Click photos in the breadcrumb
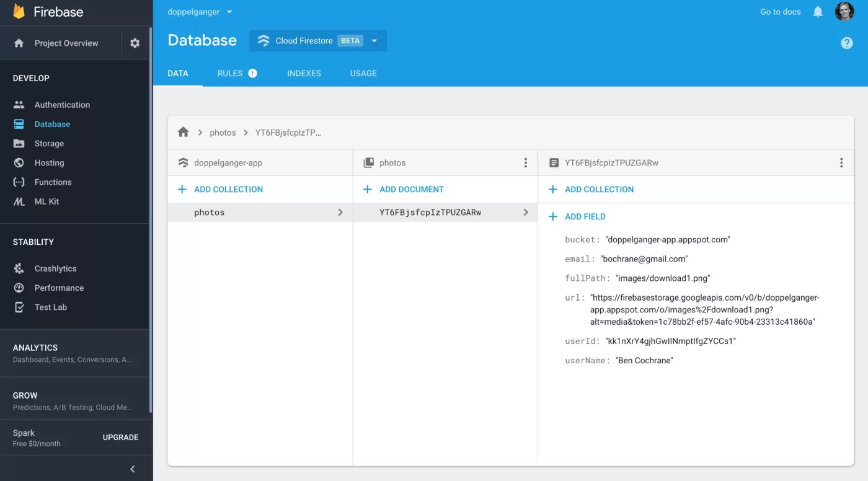The height and width of the screenshot is (481, 868). [223, 133]
